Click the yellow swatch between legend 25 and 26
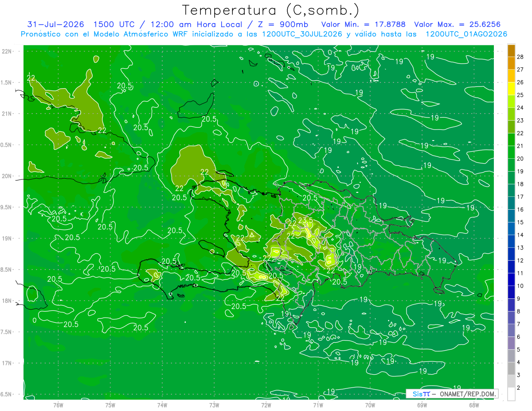Screen dimensions: 532x411 pos(511,89)
